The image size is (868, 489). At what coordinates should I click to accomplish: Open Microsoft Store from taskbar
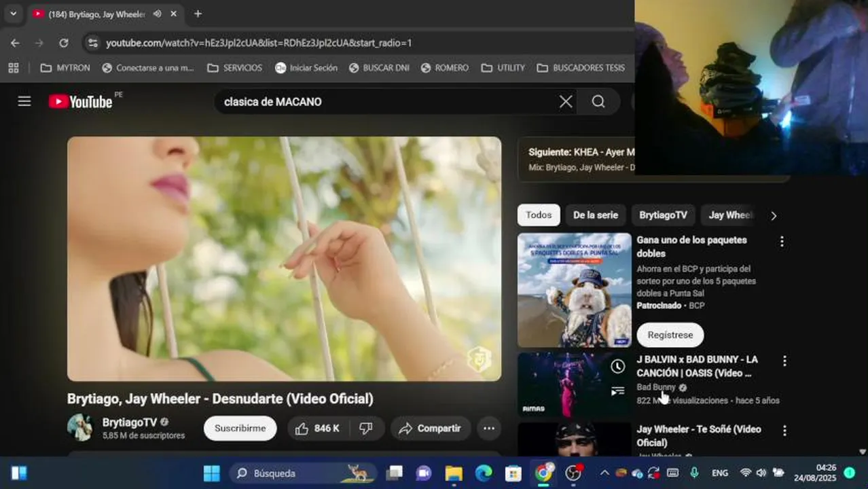click(513, 473)
